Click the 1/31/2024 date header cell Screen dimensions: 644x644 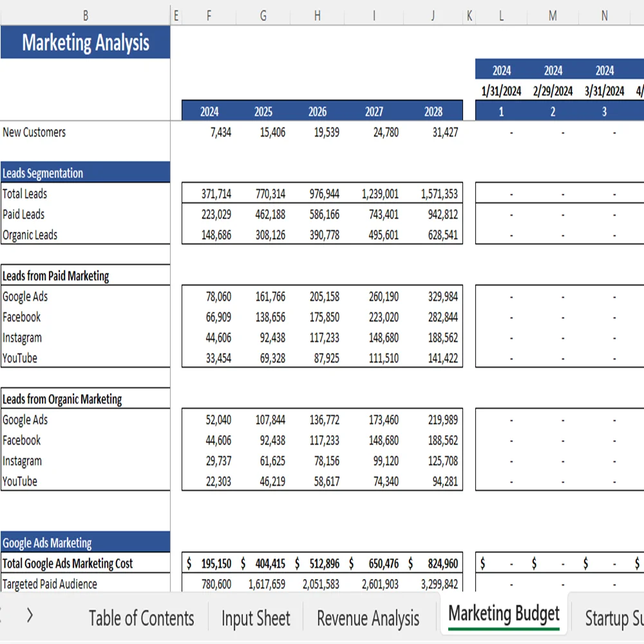tap(501, 90)
